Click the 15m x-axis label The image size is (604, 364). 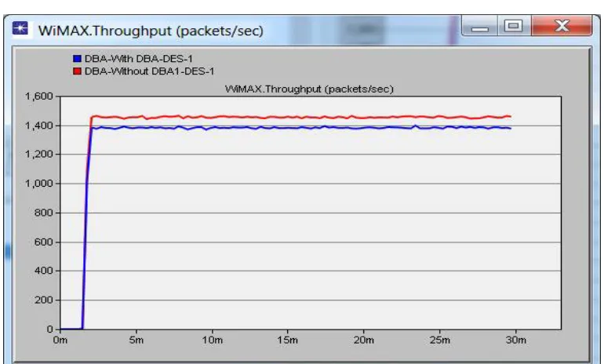[287, 340]
